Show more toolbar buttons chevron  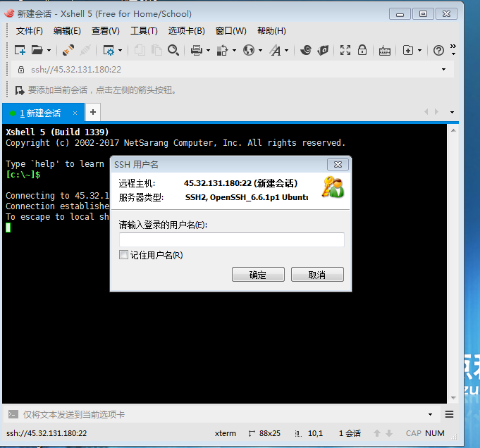[x=453, y=49]
